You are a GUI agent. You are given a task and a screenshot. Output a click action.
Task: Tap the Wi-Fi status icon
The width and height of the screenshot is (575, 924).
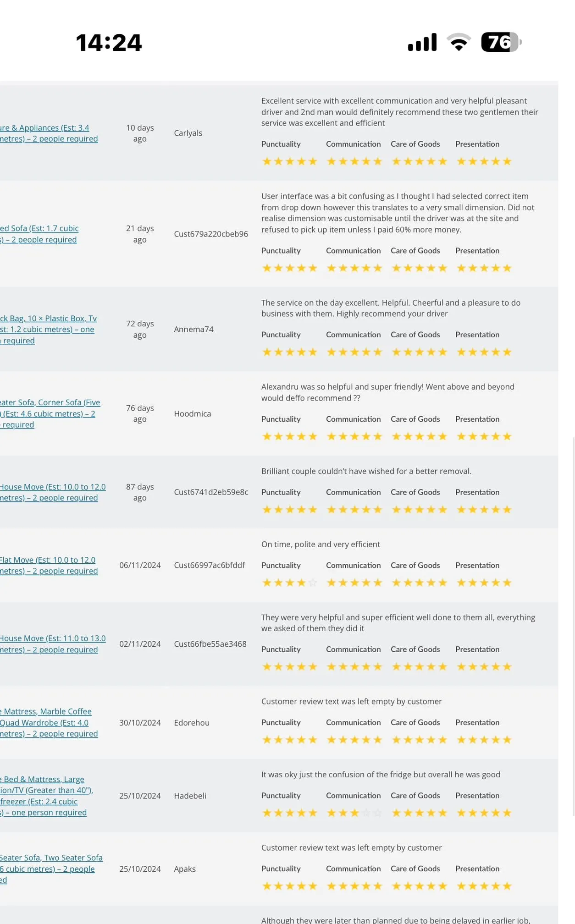tap(459, 42)
